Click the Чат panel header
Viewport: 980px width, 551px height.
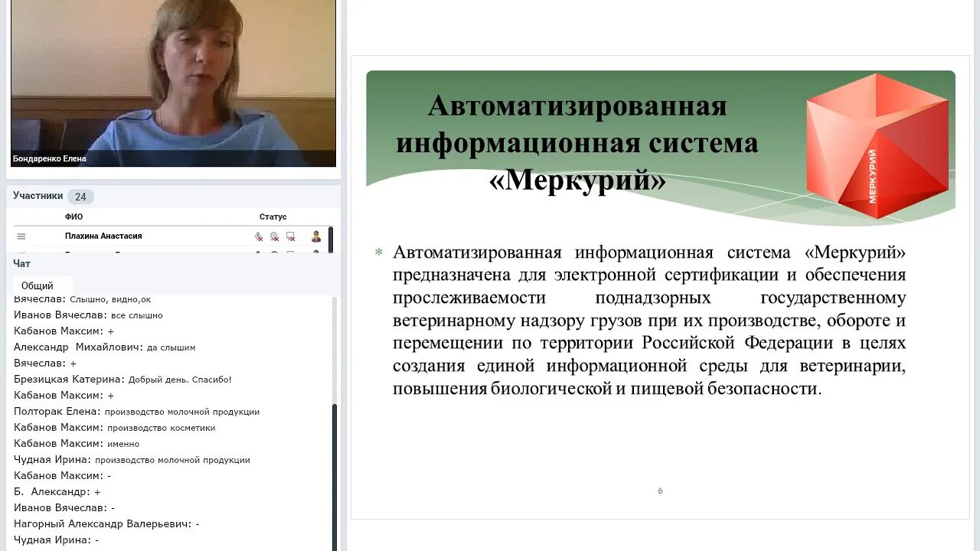(21, 263)
